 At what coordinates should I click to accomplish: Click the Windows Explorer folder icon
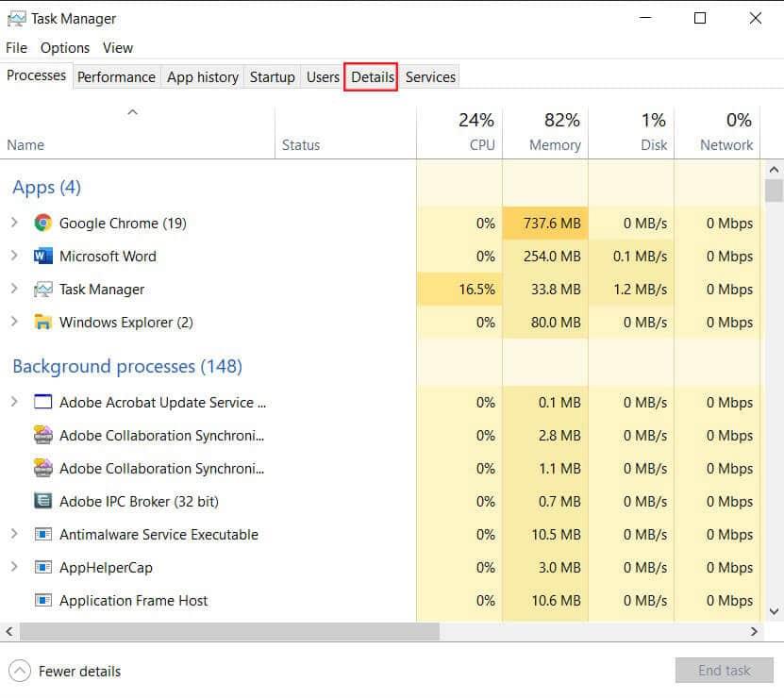42,323
